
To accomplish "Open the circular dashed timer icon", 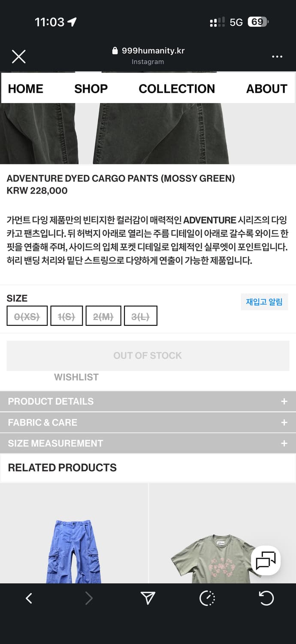I will pyautogui.click(x=207, y=598).
